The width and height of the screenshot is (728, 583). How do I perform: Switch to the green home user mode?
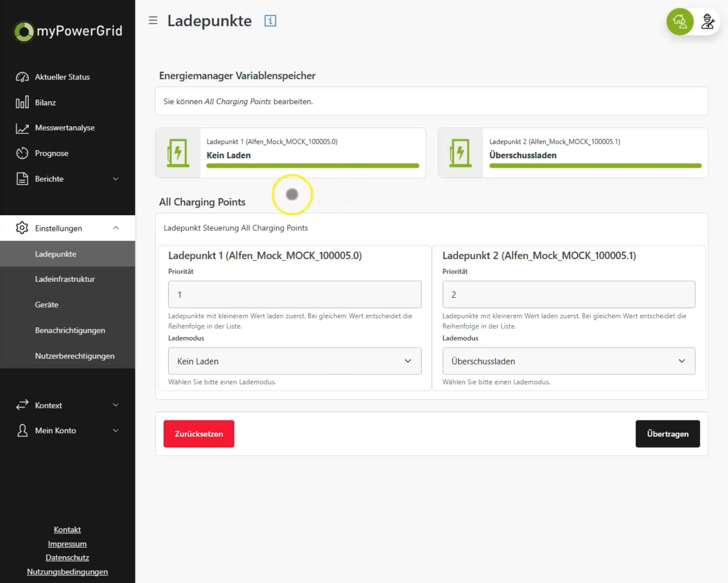[x=680, y=21]
